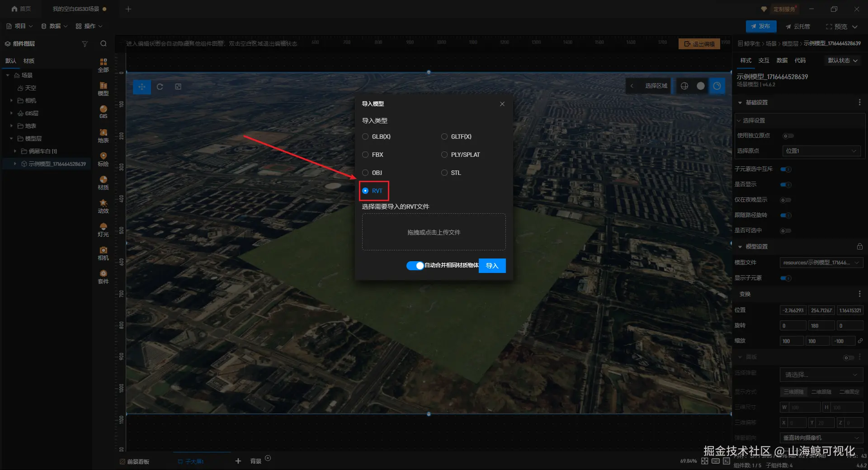
Task: Toggle 子元素选中互斥 switch
Action: click(786, 169)
